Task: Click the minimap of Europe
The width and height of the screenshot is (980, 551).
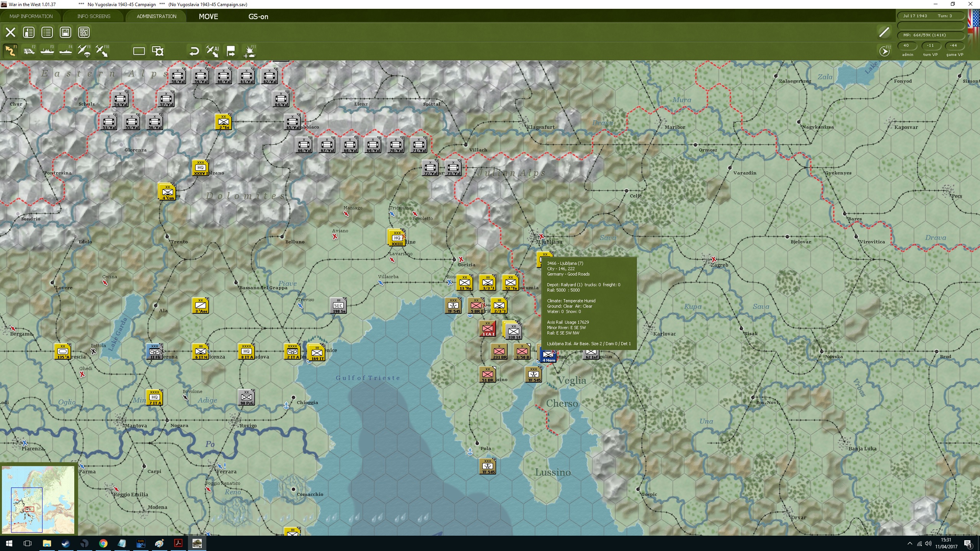Action: 38,499
